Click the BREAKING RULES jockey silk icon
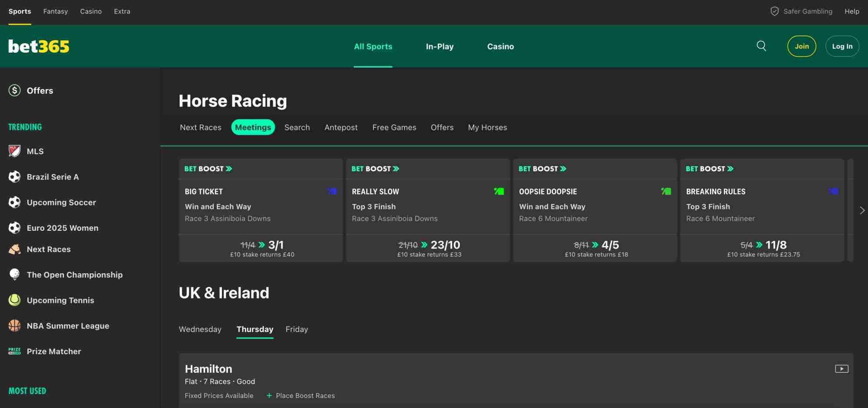Image resolution: width=868 pixels, height=408 pixels. pos(833,191)
